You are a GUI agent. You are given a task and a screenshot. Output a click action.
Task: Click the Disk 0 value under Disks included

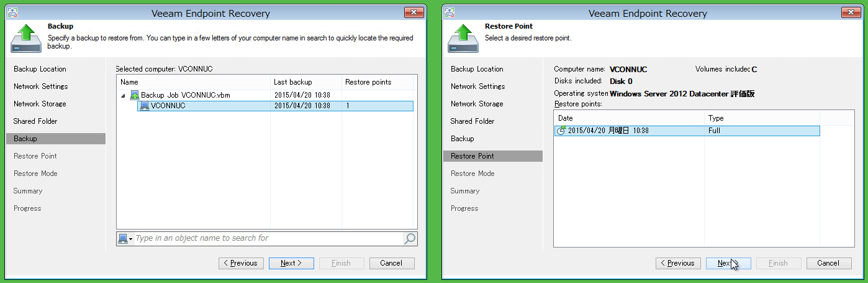click(621, 81)
